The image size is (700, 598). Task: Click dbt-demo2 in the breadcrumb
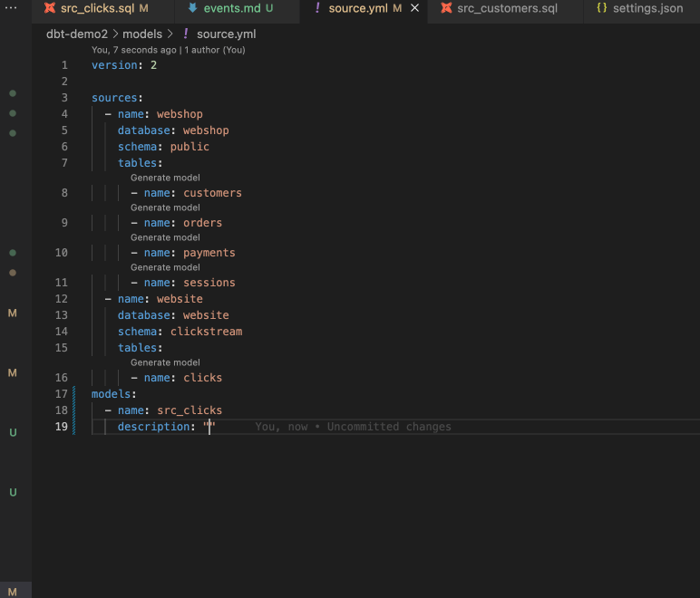point(77,34)
